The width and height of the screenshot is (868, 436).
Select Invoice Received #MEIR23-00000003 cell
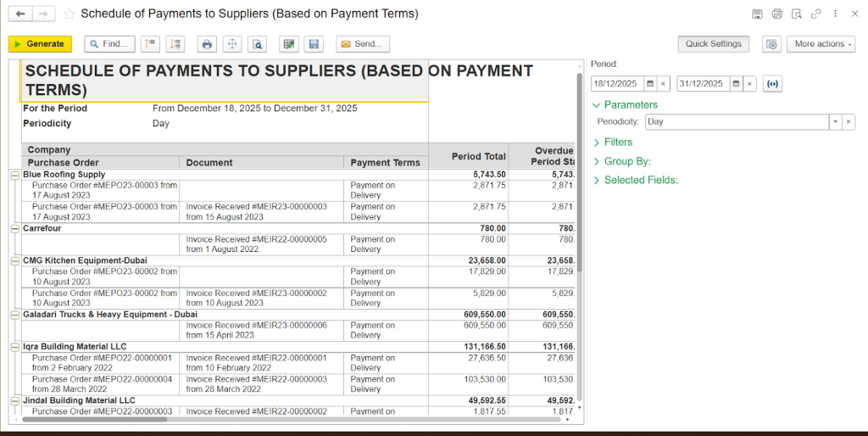pyautogui.click(x=261, y=211)
